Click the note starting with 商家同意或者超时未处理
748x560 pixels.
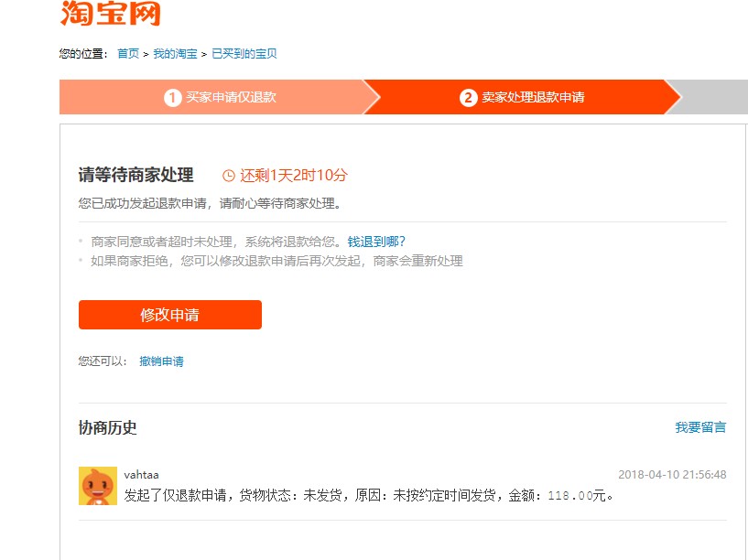[216, 242]
